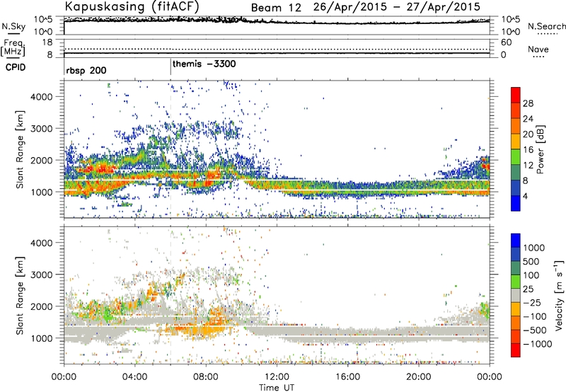This screenshot has height=392, width=566.
Task: Click the '28' value on the power scale
Action: coord(528,103)
